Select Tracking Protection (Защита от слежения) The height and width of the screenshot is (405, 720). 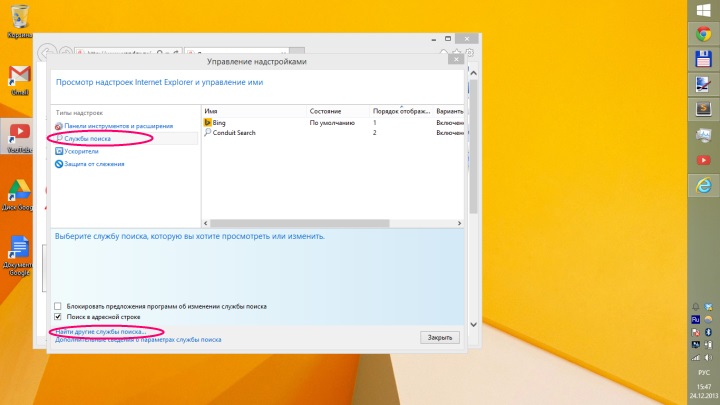click(94, 163)
